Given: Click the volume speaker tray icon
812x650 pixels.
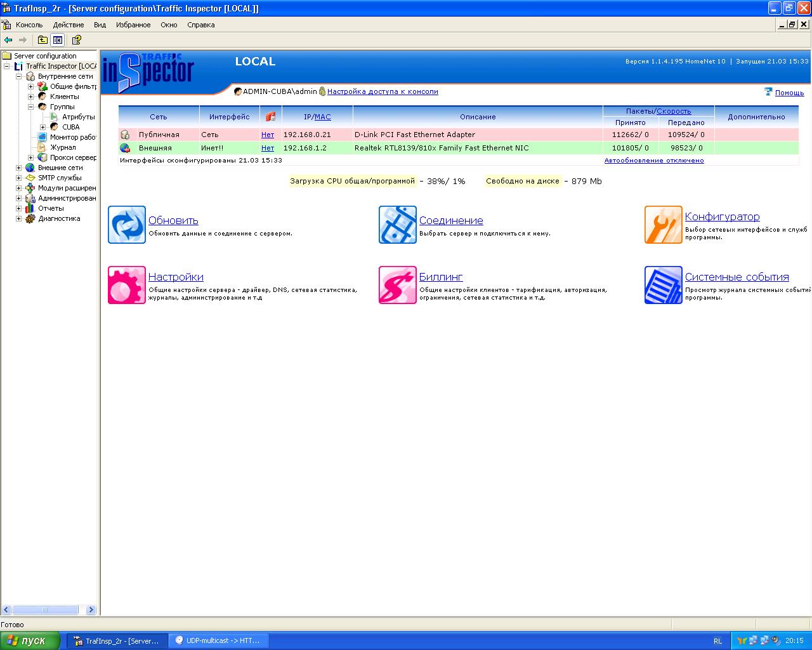Looking at the screenshot, I should click(x=776, y=640).
